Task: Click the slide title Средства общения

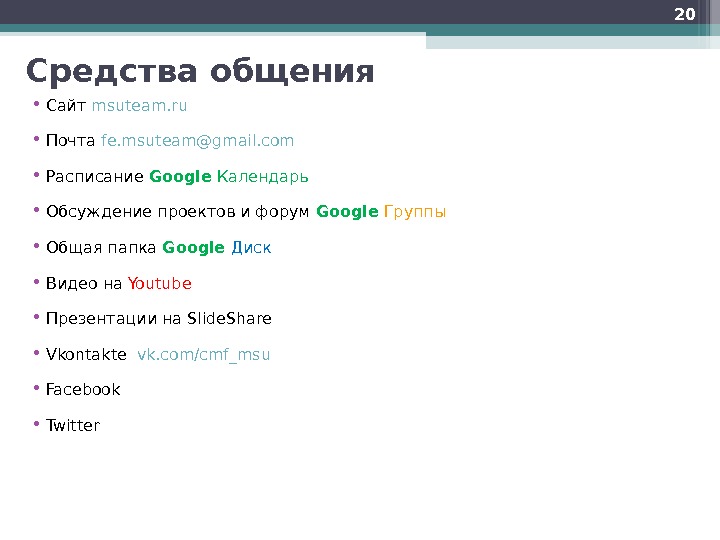Action: pos(200,71)
